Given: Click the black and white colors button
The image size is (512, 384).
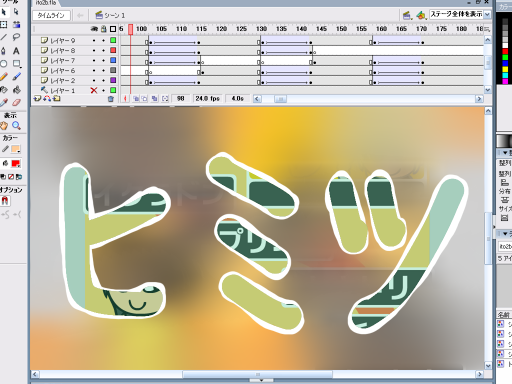Looking at the screenshot, I should (3, 177).
